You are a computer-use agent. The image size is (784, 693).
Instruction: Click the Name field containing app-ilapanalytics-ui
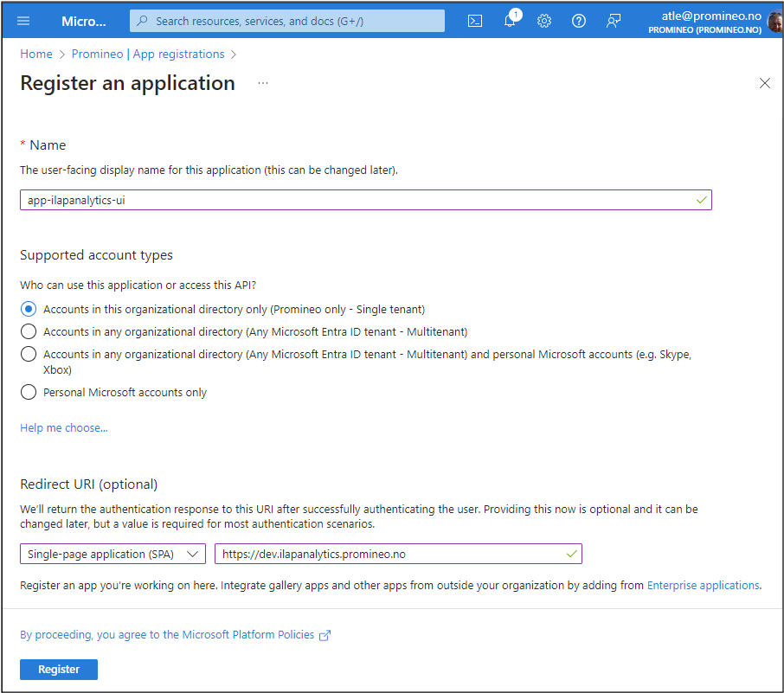(366, 200)
